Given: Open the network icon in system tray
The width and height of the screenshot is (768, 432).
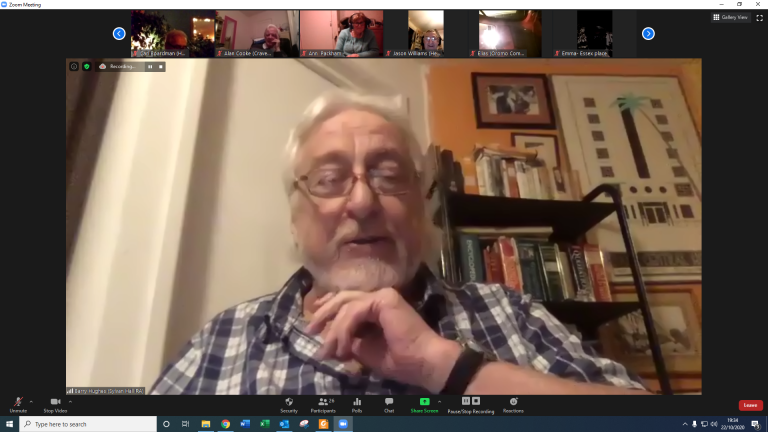Looking at the screenshot, I should coord(704,424).
